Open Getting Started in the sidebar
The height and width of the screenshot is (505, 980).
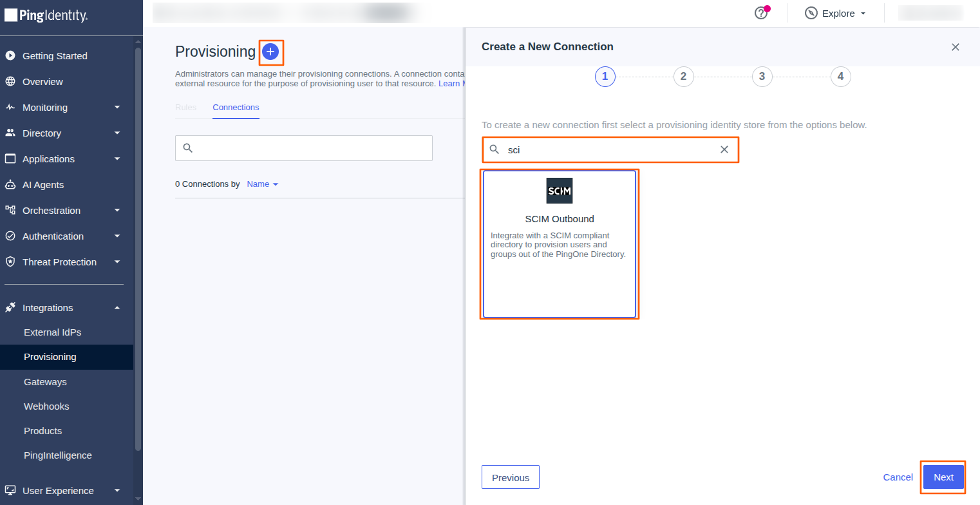pos(55,56)
